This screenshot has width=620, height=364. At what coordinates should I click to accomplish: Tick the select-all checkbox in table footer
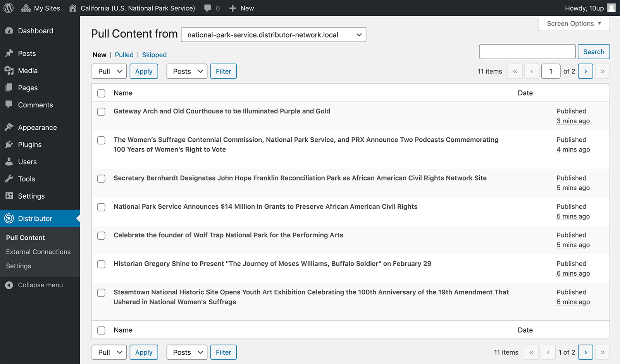[x=101, y=330]
